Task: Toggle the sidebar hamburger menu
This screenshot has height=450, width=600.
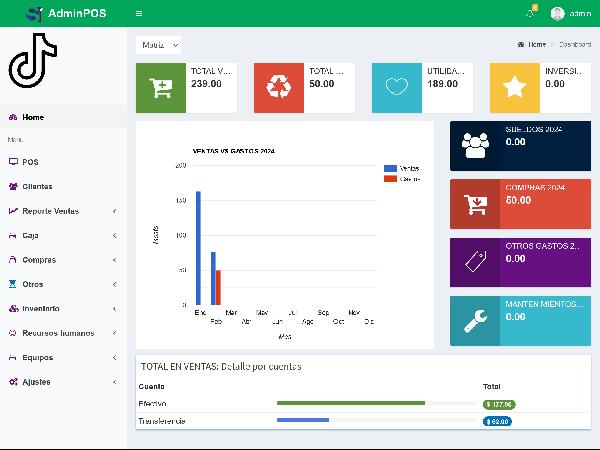Action: pyautogui.click(x=138, y=14)
